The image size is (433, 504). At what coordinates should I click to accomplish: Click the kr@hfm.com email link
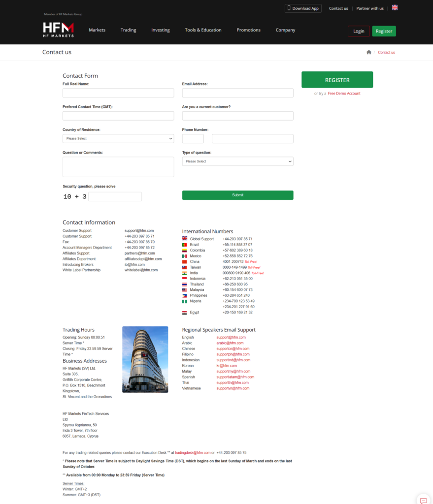[227, 366]
